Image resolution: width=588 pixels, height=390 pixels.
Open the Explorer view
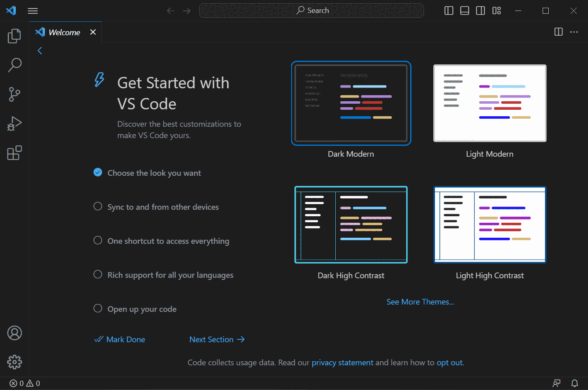[x=14, y=36]
